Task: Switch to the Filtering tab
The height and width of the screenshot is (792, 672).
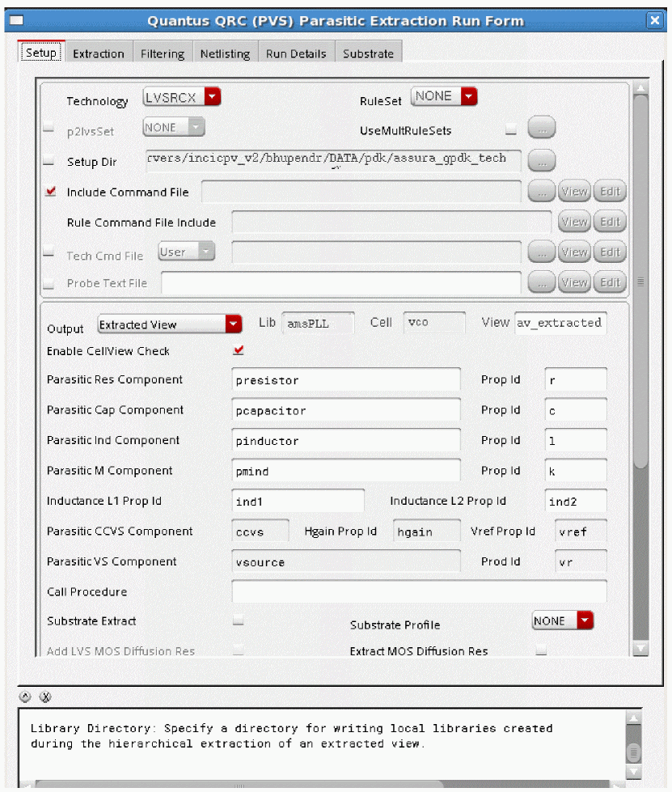Action: pos(163,53)
